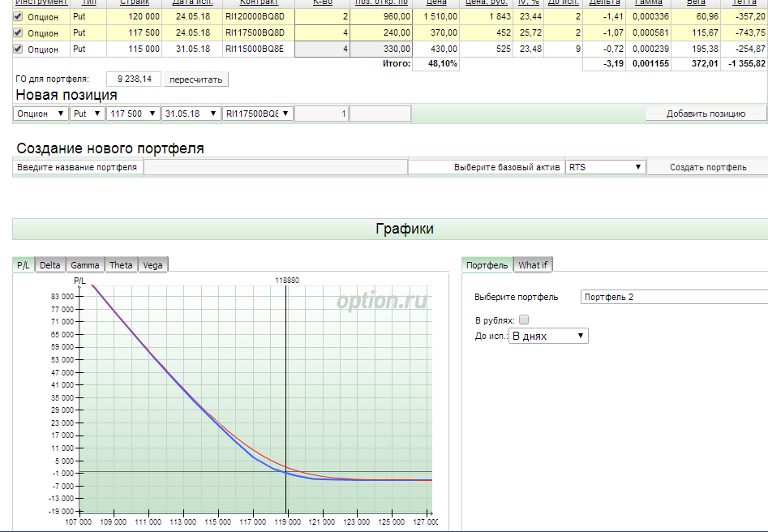Open the 31.05.18 expiration date dropdown
Image resolution: width=768 pixels, height=532 pixels.
click(x=191, y=114)
